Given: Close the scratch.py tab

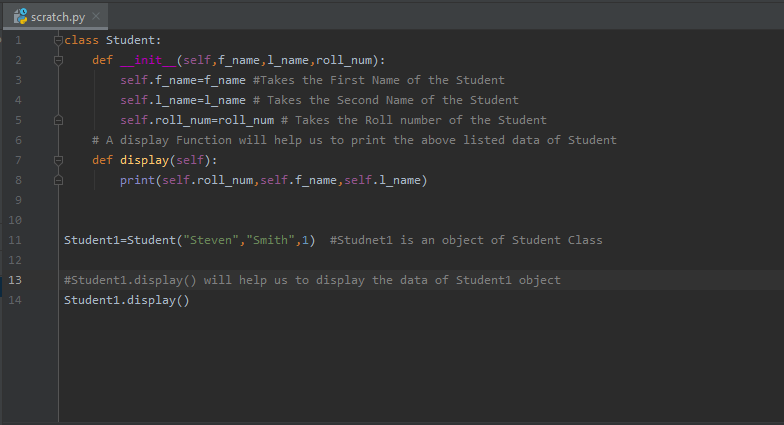Looking at the screenshot, I should (x=96, y=16).
